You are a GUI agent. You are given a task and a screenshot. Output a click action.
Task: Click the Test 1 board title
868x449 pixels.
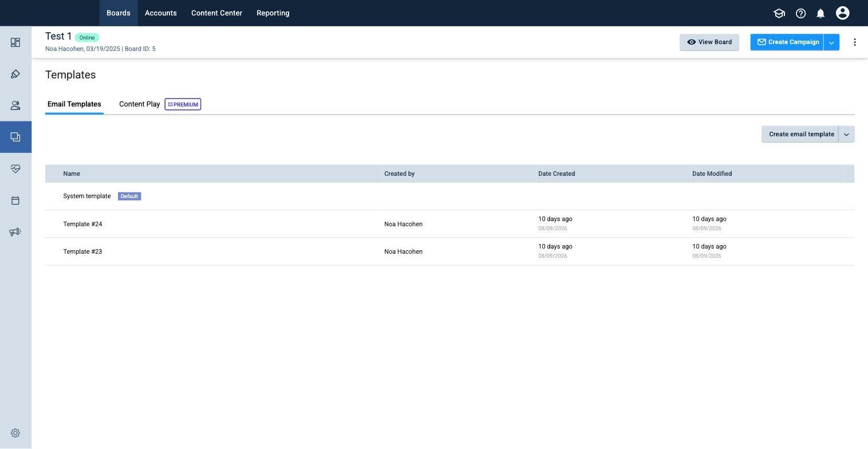58,37
